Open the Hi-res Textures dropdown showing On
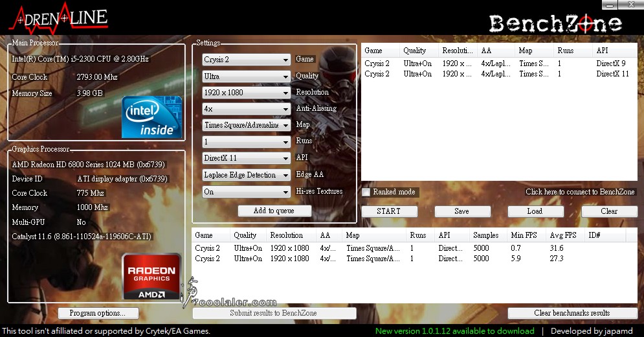The image size is (644, 337). [247, 192]
